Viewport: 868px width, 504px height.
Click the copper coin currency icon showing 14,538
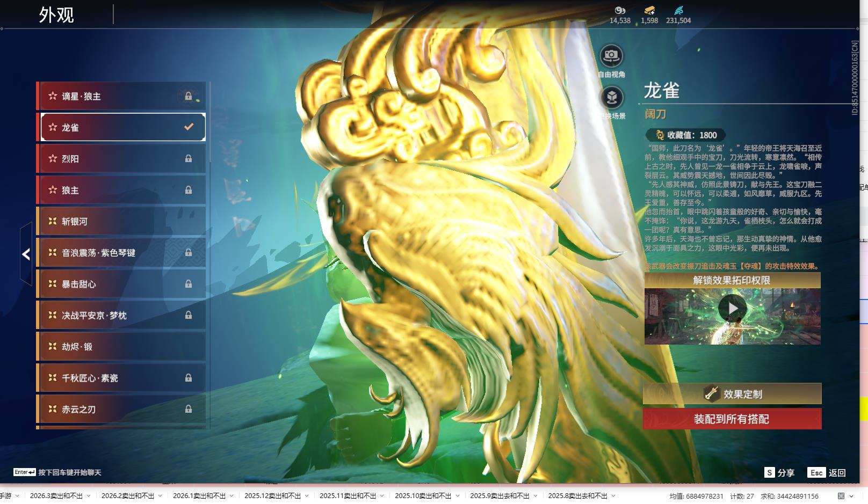pos(620,10)
